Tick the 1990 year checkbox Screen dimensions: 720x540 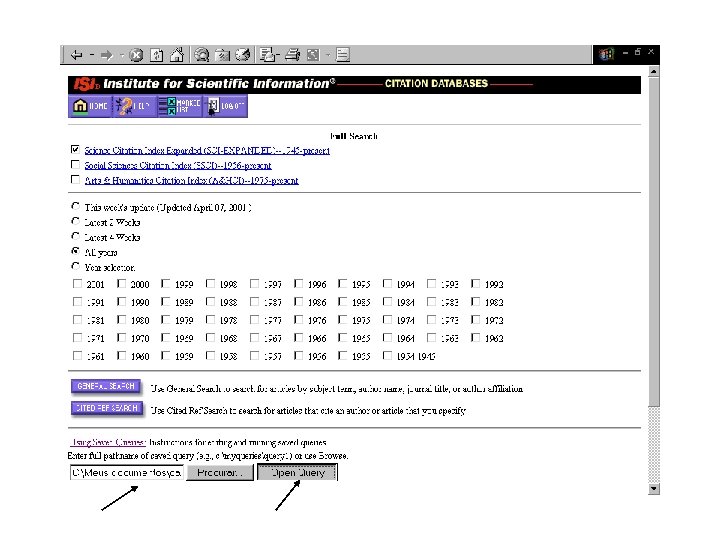pyautogui.click(x=121, y=302)
